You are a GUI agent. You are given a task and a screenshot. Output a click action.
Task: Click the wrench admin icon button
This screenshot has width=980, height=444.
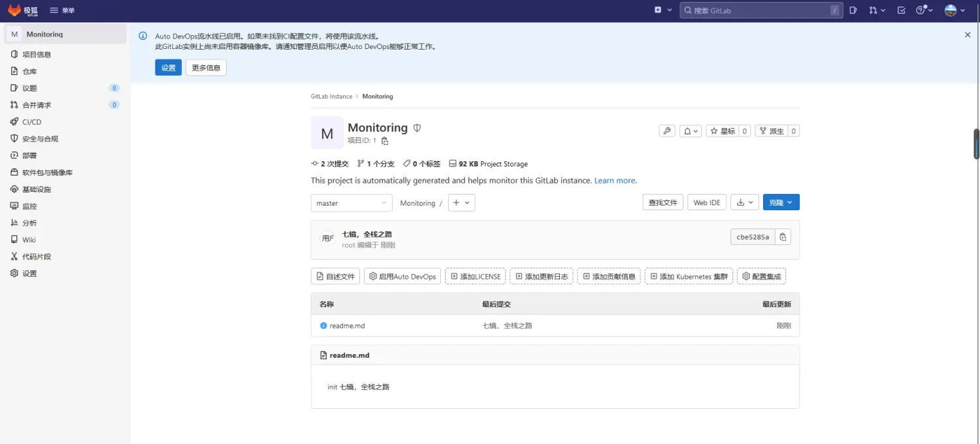[667, 131]
